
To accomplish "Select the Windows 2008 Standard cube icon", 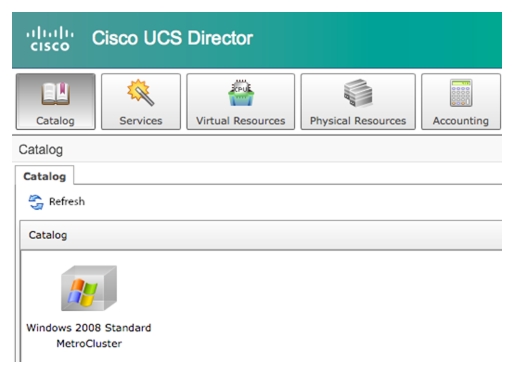I will [89, 288].
